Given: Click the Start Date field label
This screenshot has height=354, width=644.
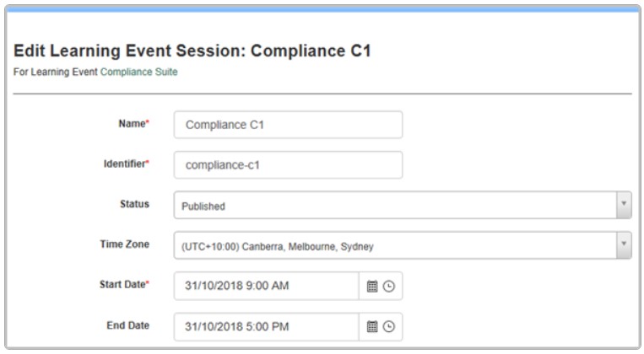Looking at the screenshot, I should pos(123,285).
